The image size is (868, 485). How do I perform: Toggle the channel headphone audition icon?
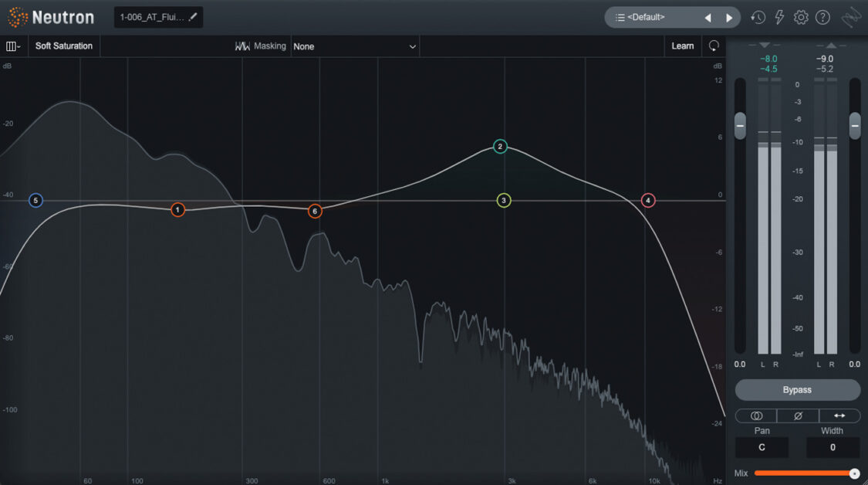(x=714, y=46)
